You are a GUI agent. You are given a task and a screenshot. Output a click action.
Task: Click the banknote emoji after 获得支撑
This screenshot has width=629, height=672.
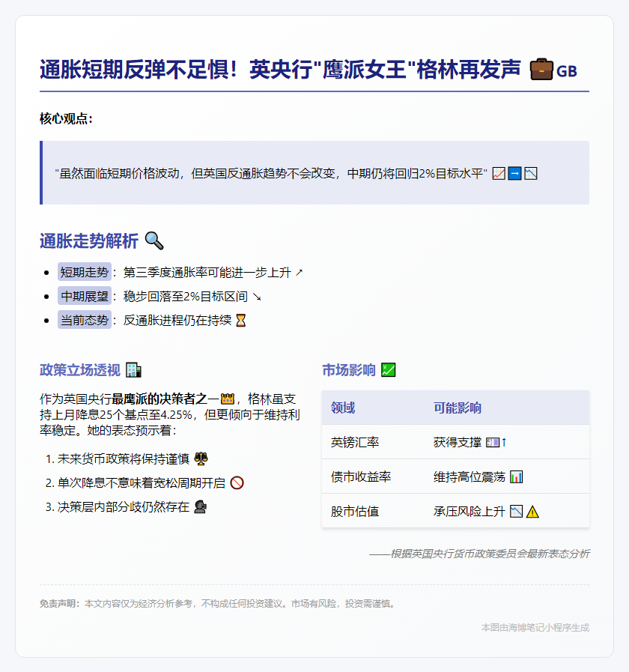pyautogui.click(x=493, y=442)
